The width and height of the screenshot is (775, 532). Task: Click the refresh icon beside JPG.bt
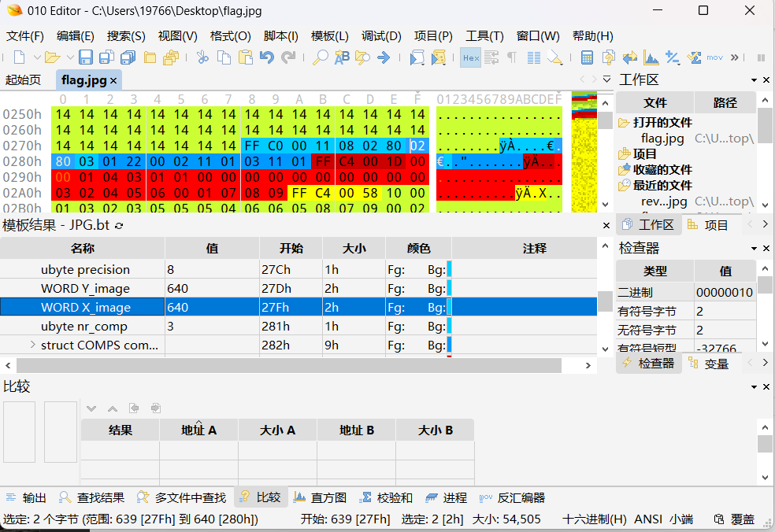[119, 226]
